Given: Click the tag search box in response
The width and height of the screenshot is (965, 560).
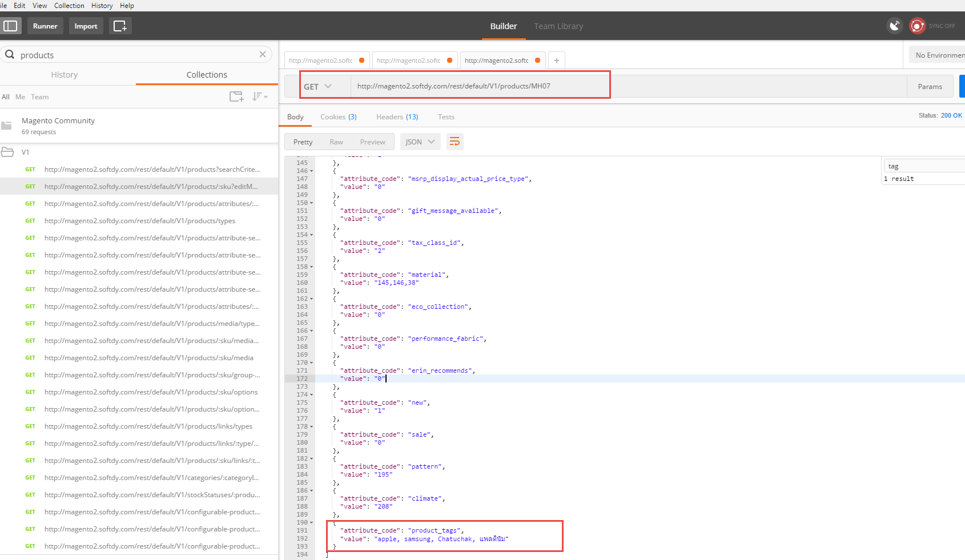Looking at the screenshot, I should pos(925,166).
